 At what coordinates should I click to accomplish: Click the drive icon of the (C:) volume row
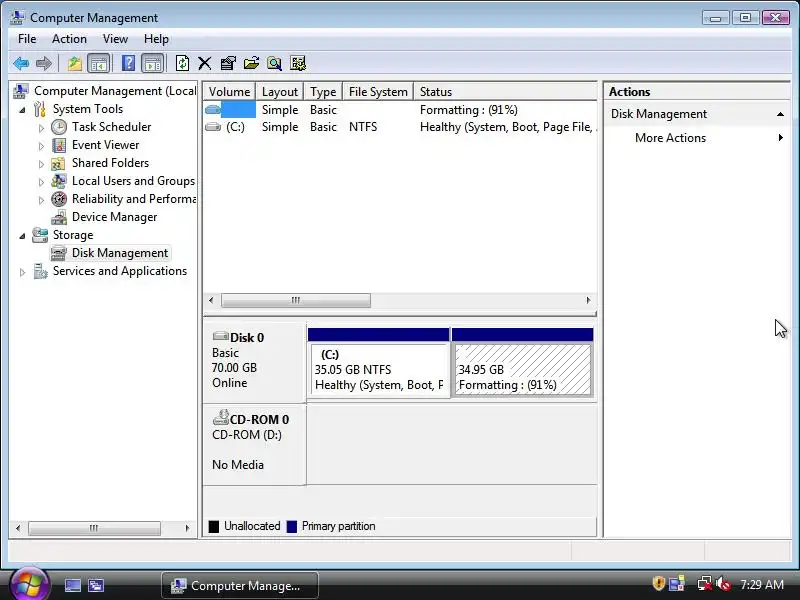(x=213, y=127)
